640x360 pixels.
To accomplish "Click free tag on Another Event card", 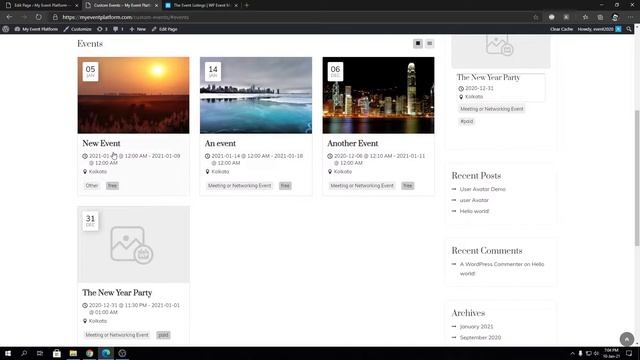I will (x=407, y=186).
